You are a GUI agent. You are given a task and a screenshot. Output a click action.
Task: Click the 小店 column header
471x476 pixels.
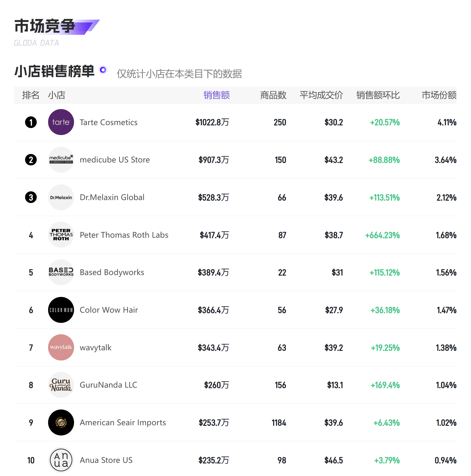click(x=57, y=95)
